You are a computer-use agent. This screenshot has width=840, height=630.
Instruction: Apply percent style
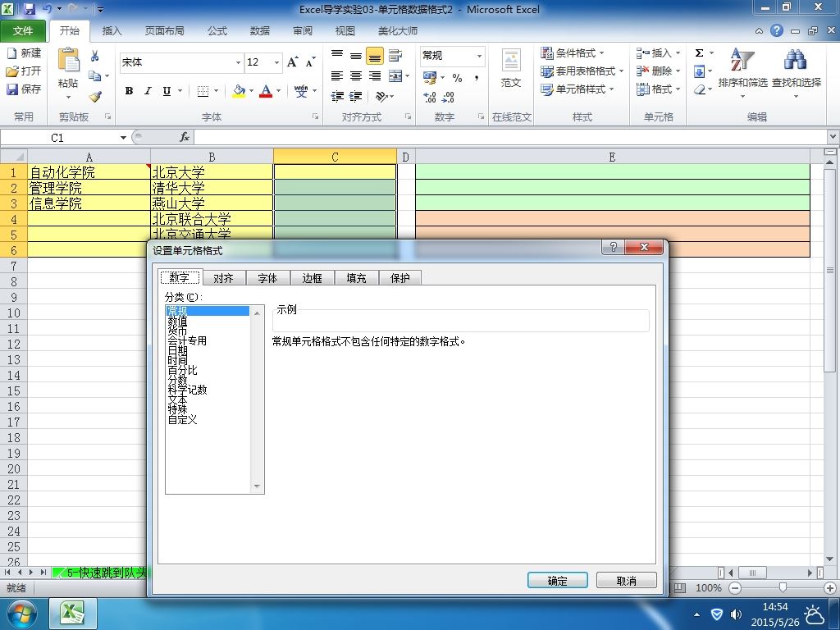click(x=457, y=78)
